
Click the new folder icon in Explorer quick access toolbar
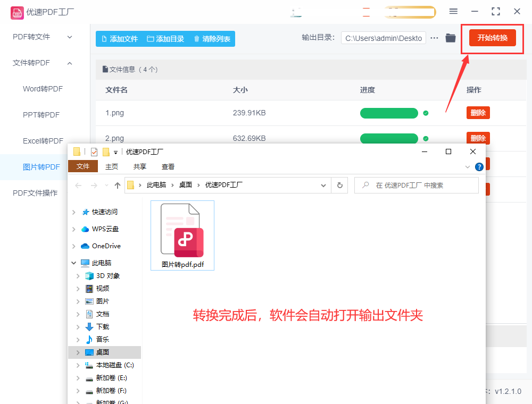pyautogui.click(x=106, y=152)
